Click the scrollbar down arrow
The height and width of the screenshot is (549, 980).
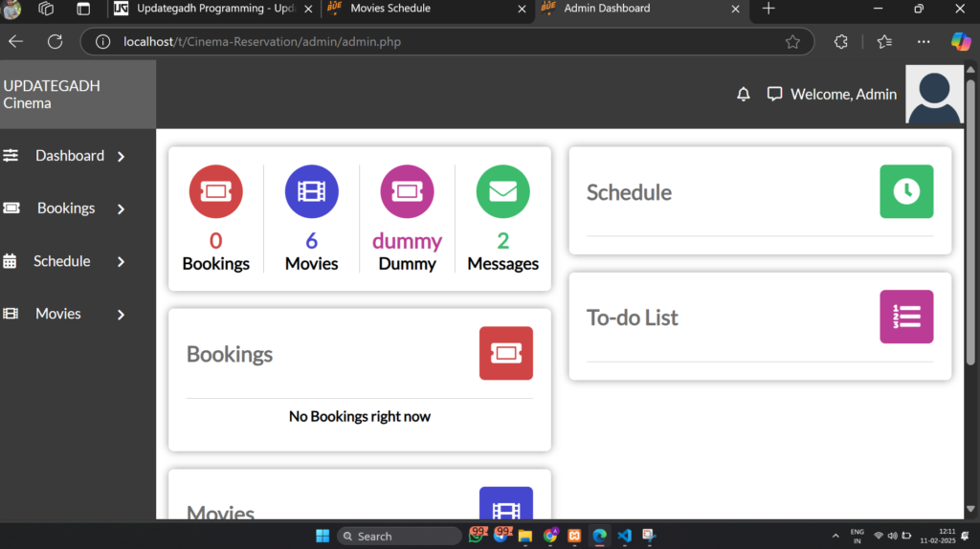click(x=970, y=509)
